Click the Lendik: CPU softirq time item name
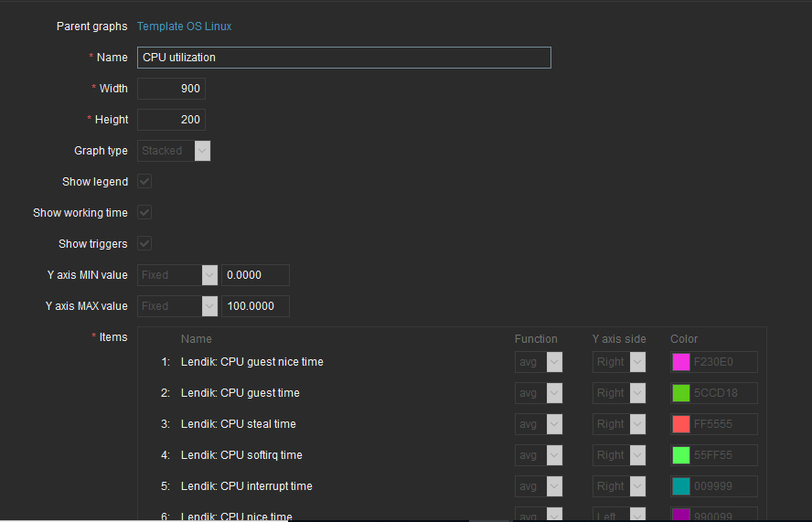The image size is (812, 522). 241,455
